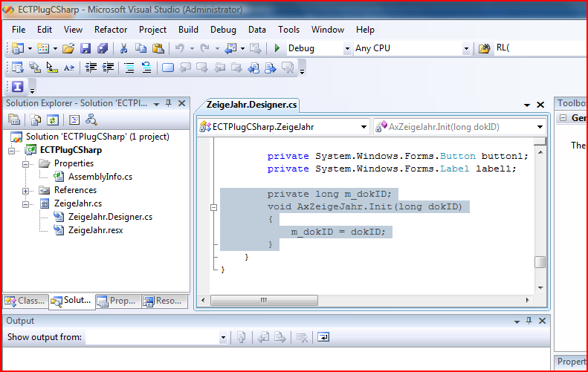Open the active documents list arrow
The image size is (588, 372).
(x=527, y=105)
